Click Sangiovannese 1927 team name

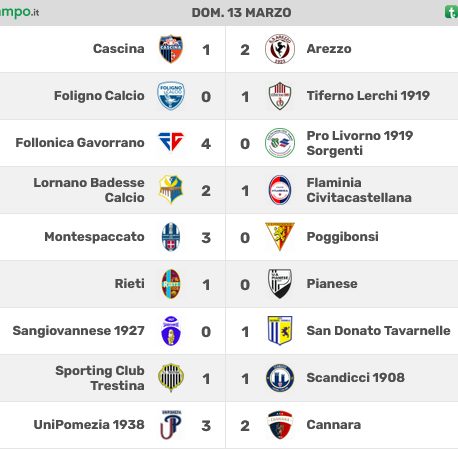click(x=79, y=331)
